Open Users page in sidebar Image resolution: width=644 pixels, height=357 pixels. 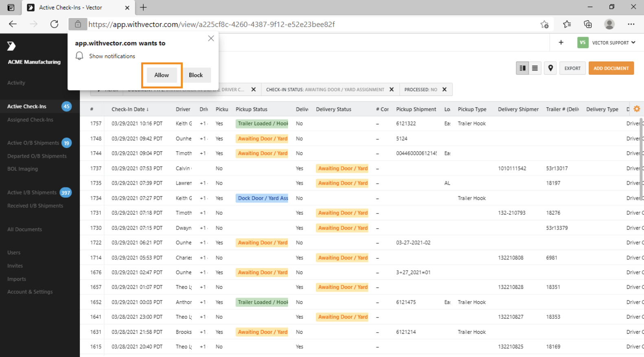pos(14,253)
